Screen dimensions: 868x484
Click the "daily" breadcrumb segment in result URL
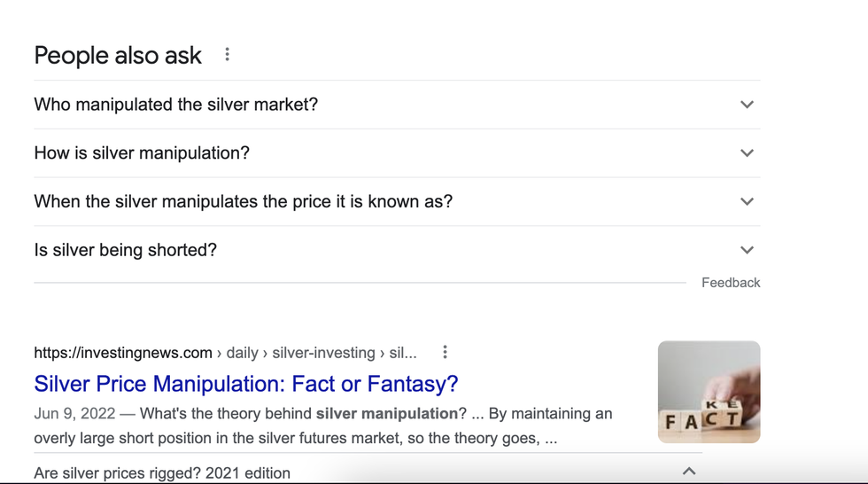point(242,353)
